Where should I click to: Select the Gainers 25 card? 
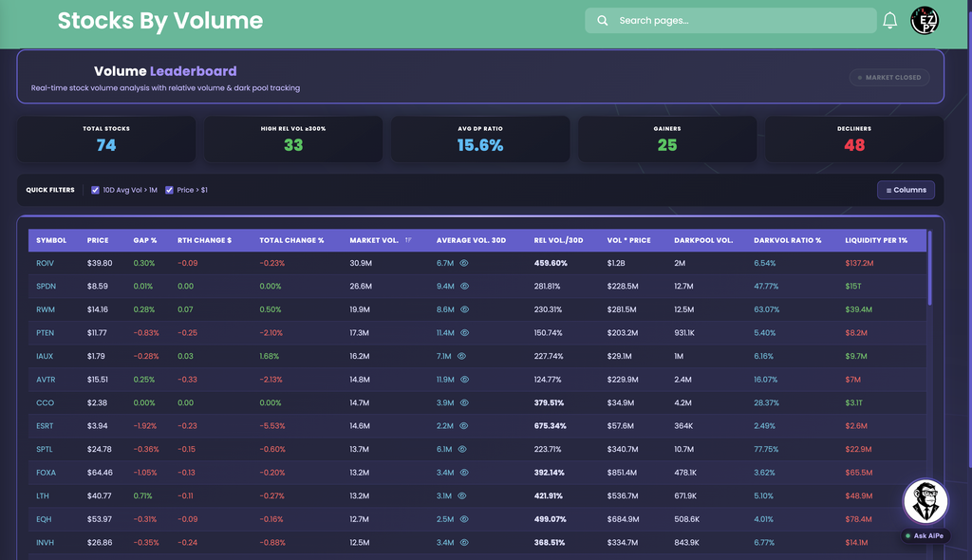tap(667, 139)
